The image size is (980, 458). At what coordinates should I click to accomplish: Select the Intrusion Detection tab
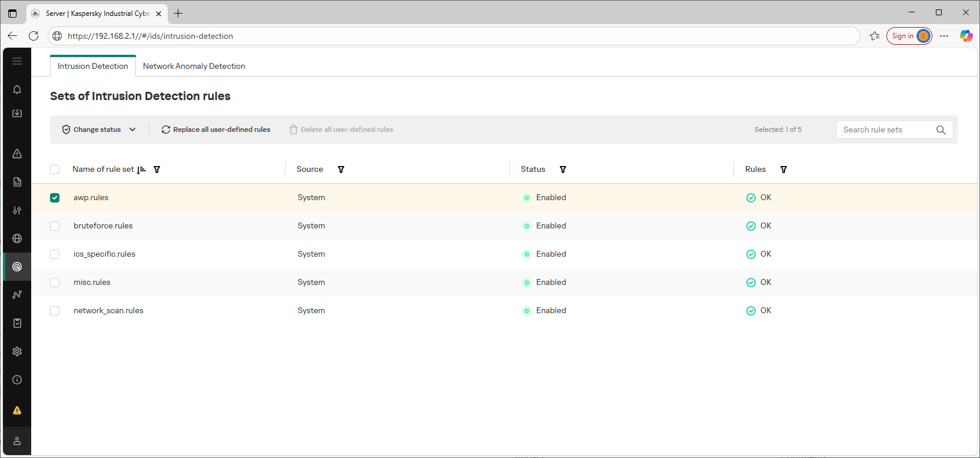[x=93, y=66]
